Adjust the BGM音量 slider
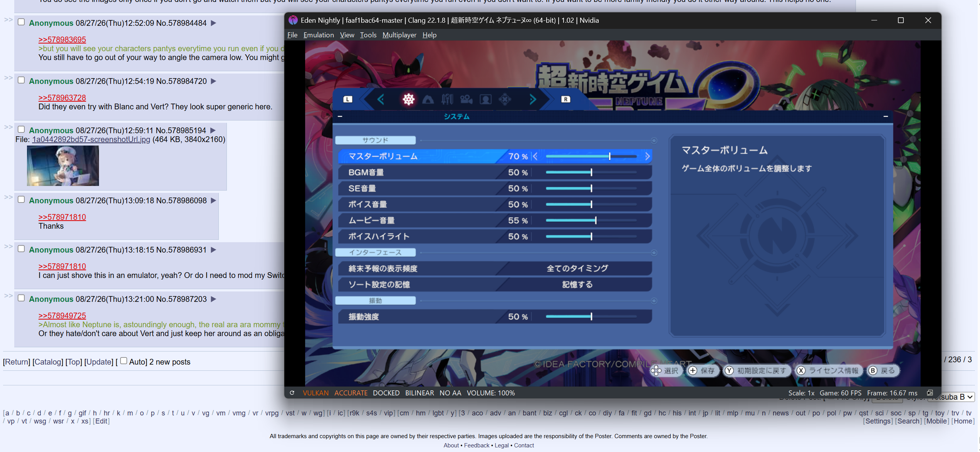This screenshot has height=452, width=980. 591,172
